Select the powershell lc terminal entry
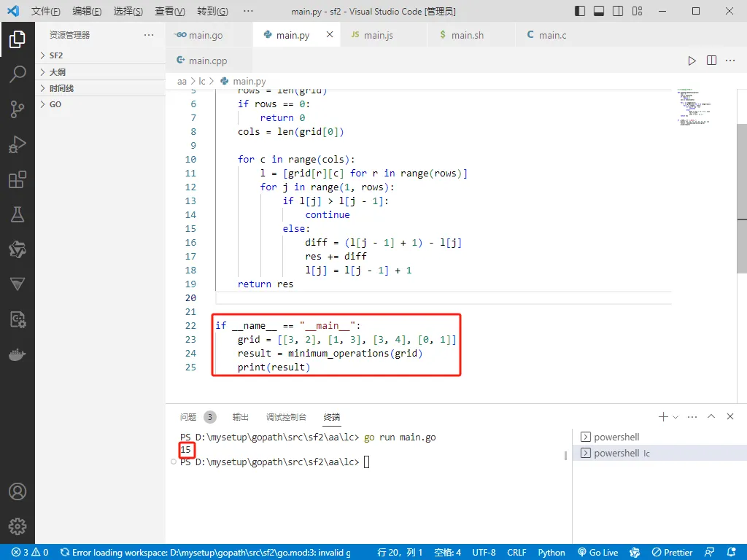Viewport: 747px width, 560px height. (x=659, y=453)
